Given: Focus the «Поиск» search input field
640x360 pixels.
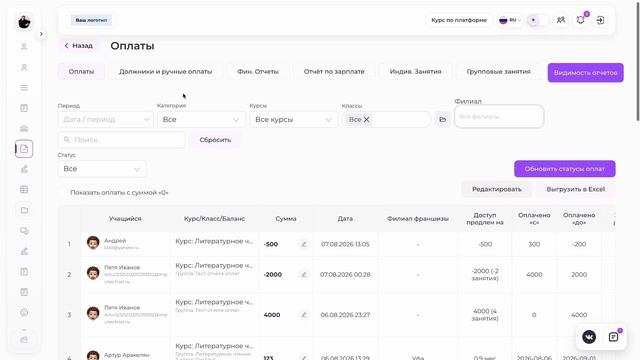Looking at the screenshot, I should 122,140.
